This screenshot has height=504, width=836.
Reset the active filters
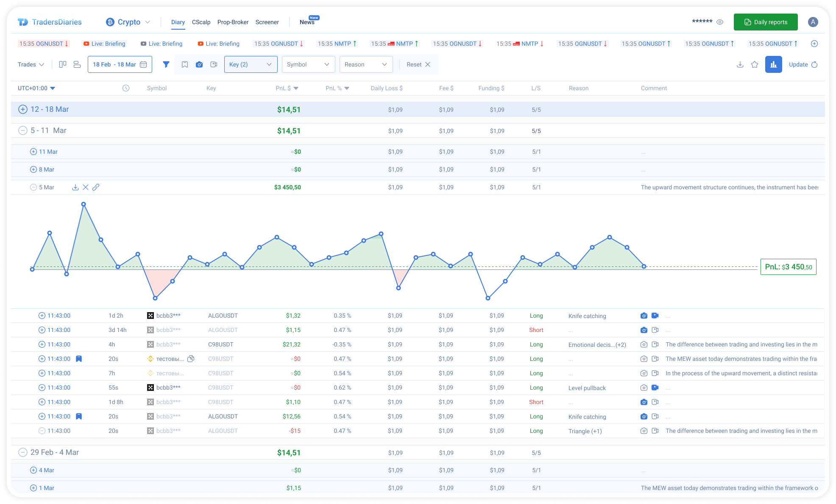point(418,64)
